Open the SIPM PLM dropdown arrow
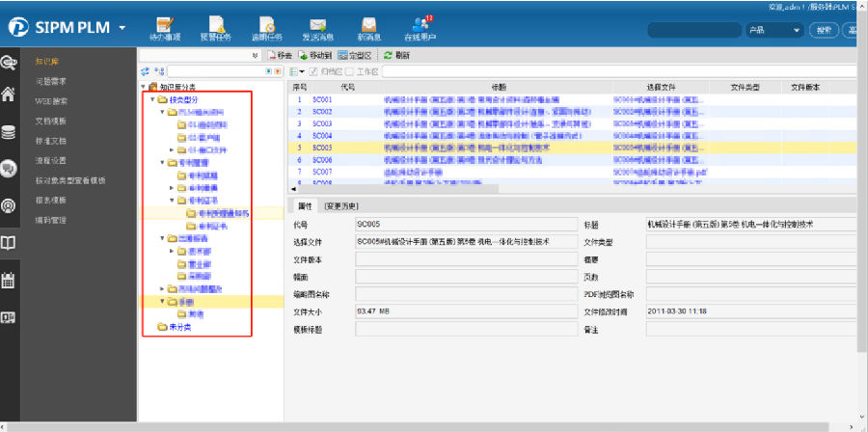The image size is (868, 432). (x=122, y=28)
